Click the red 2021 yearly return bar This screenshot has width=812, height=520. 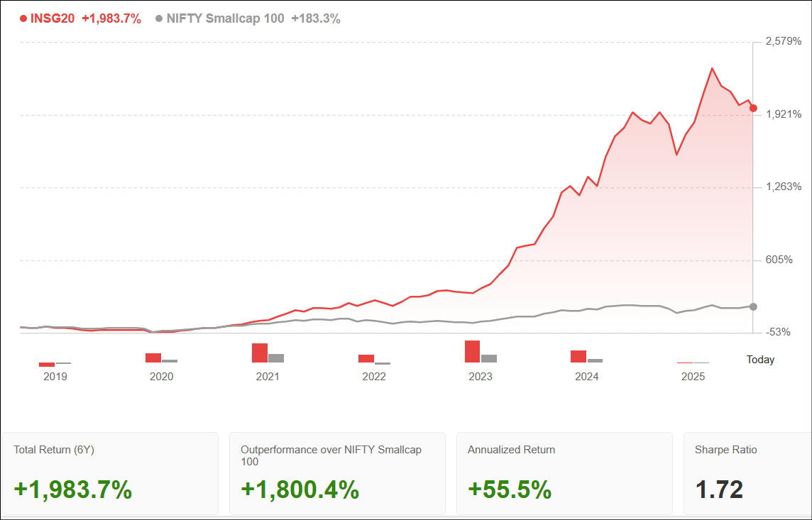click(x=260, y=353)
